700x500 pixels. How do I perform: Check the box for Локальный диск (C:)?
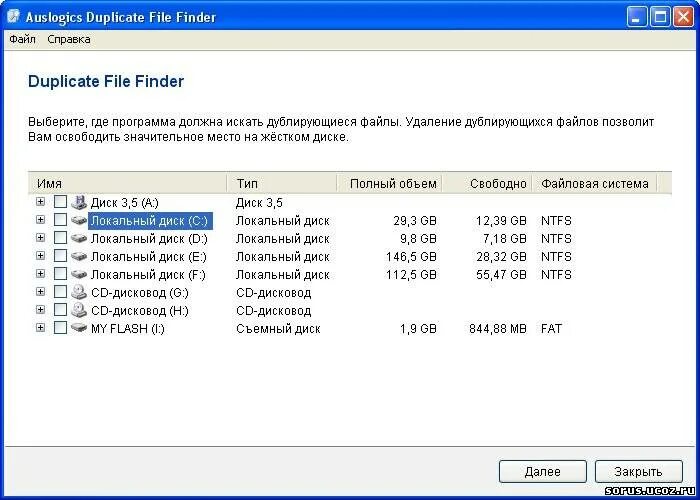click(x=60, y=220)
